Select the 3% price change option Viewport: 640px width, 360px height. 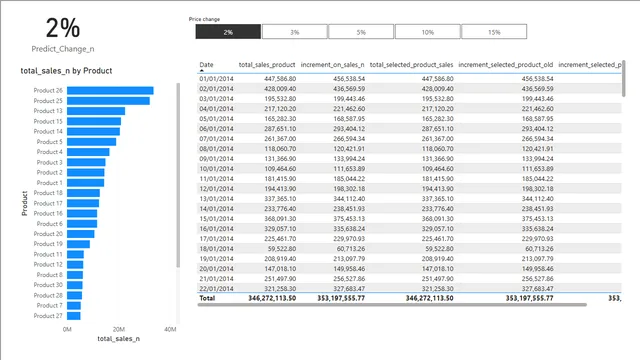point(295,32)
